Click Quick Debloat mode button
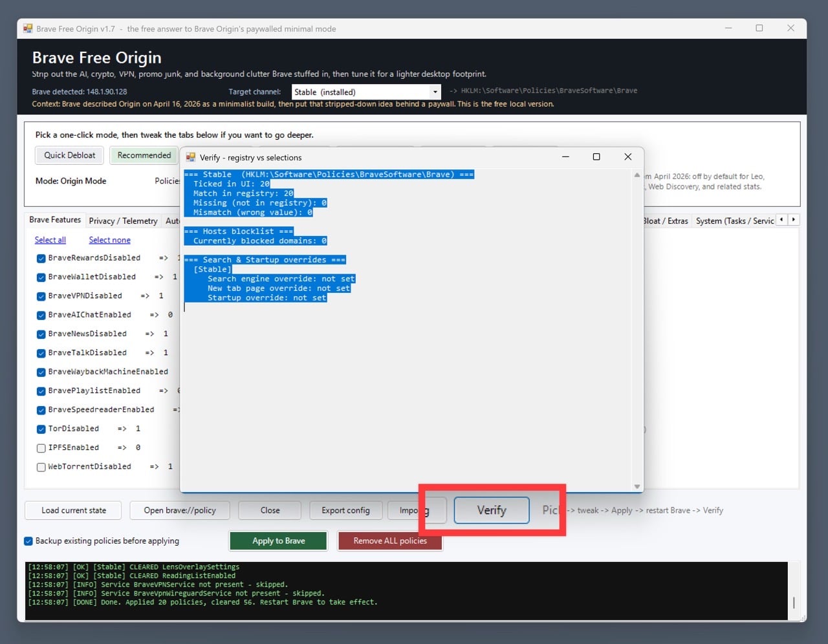The width and height of the screenshot is (828, 644). coord(69,155)
